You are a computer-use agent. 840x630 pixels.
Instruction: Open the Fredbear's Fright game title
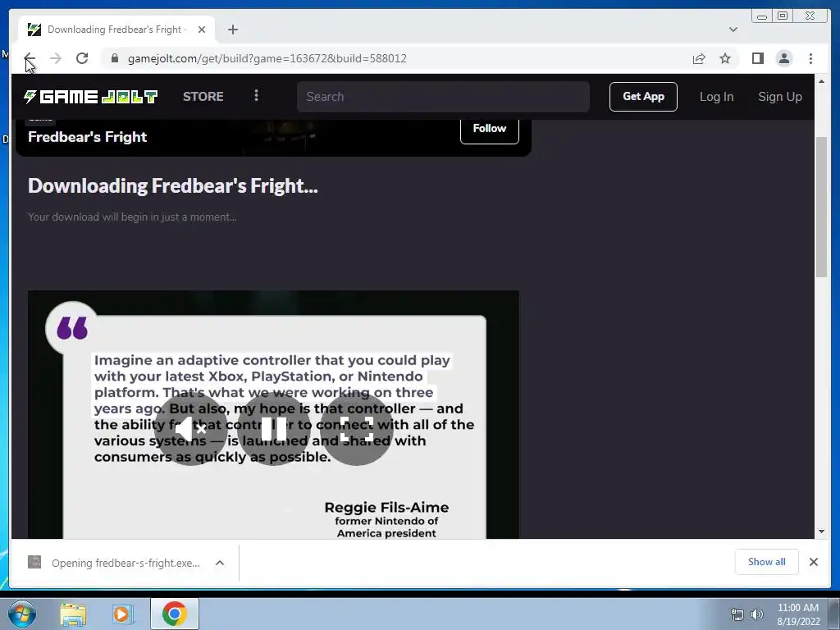tap(87, 137)
